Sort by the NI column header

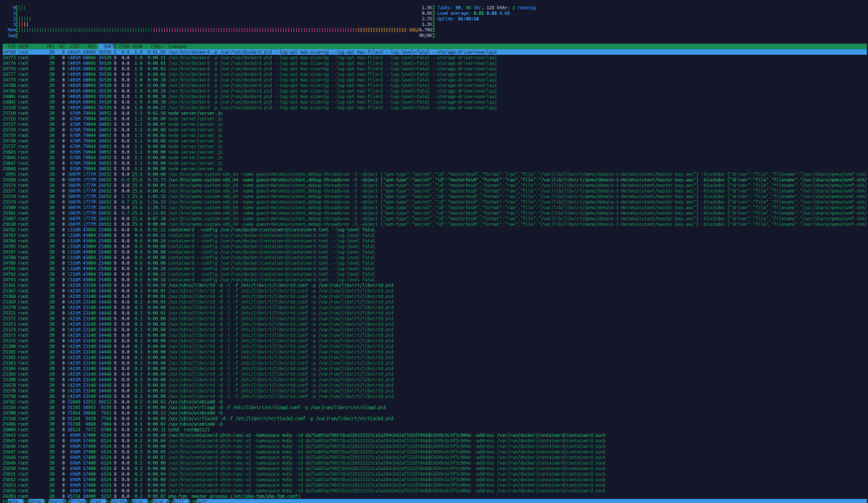(62, 47)
